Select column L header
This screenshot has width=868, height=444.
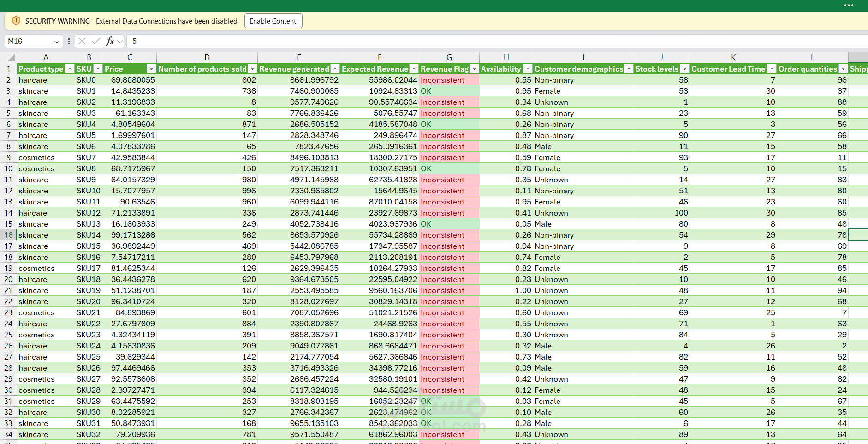[813, 57]
